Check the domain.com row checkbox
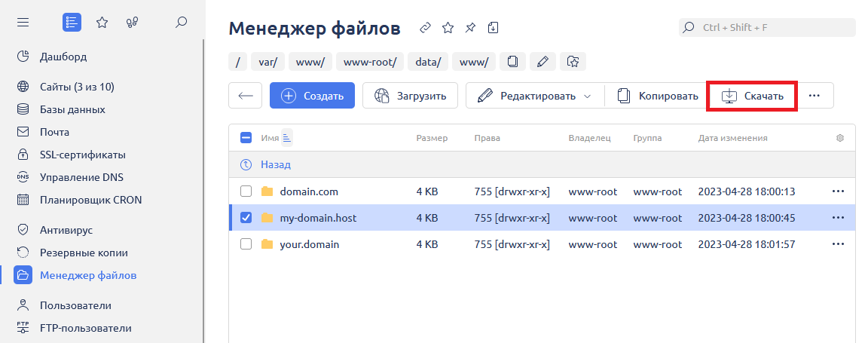The image size is (868, 343). 246,191
